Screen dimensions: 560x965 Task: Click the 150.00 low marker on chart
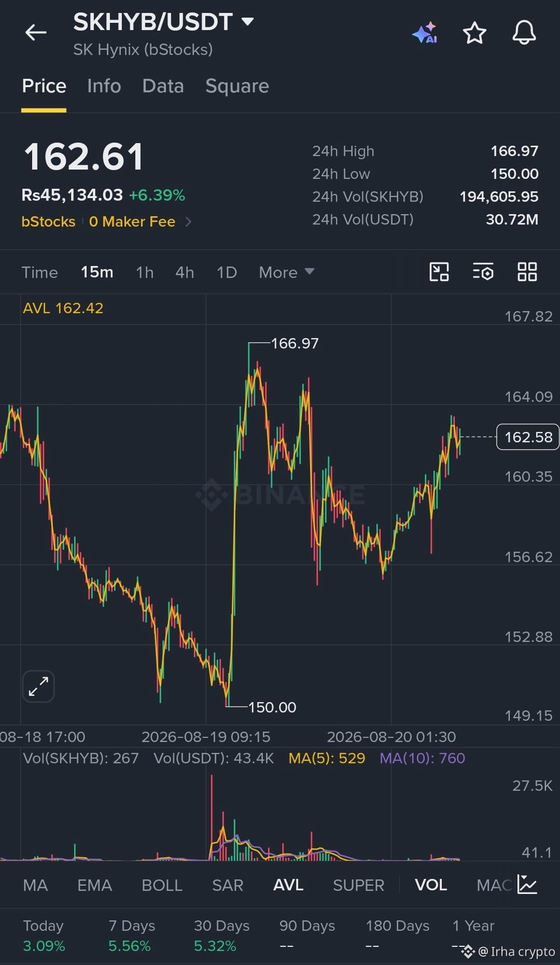(x=272, y=707)
